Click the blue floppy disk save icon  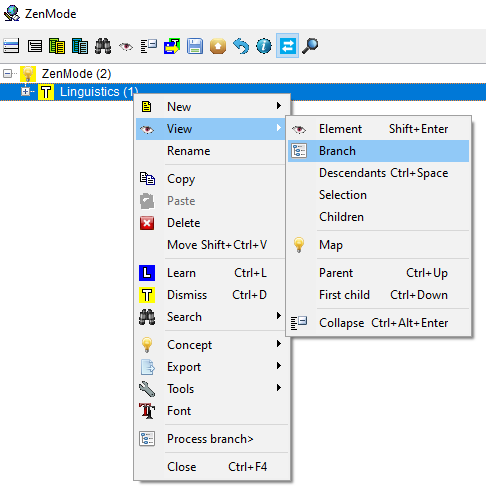(195, 46)
